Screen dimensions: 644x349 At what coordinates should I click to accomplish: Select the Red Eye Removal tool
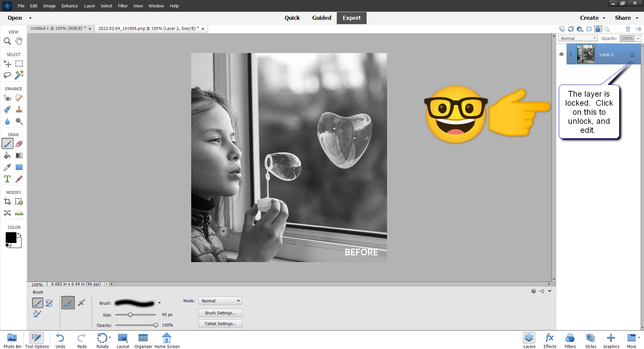coord(7,98)
